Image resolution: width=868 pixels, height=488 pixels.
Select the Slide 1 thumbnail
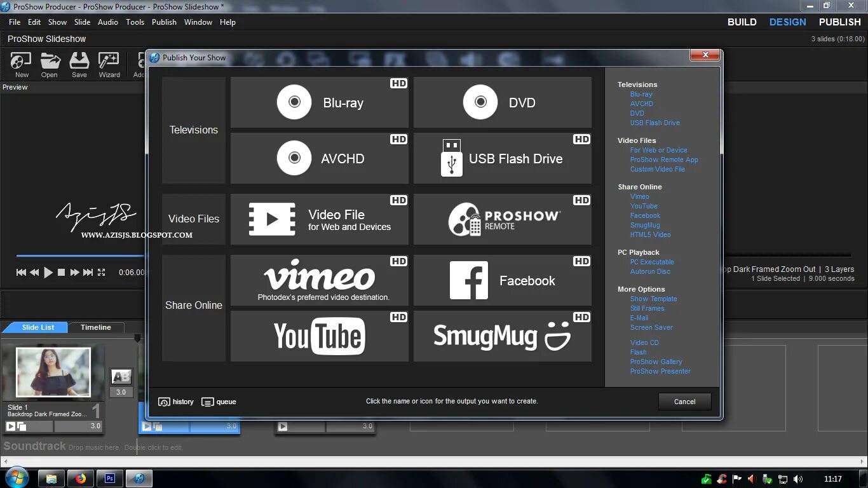(53, 372)
